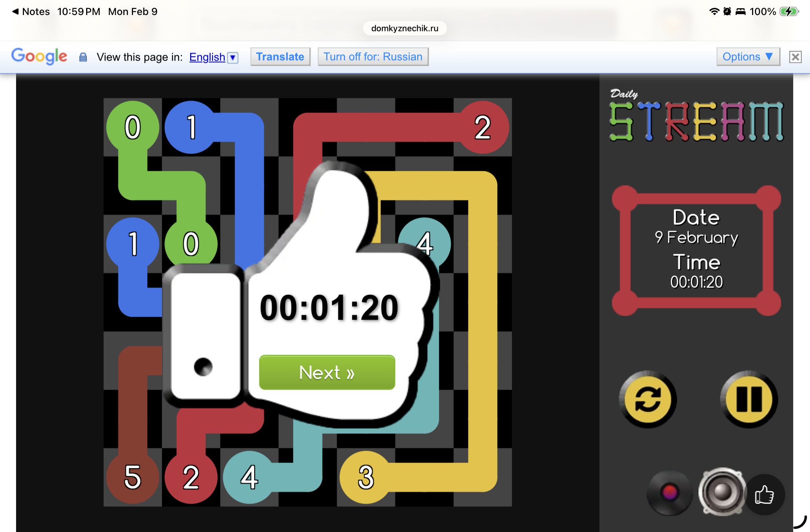Toggle the sound speaker icon
Viewport: 810px width, 532px height.
pyautogui.click(x=722, y=492)
